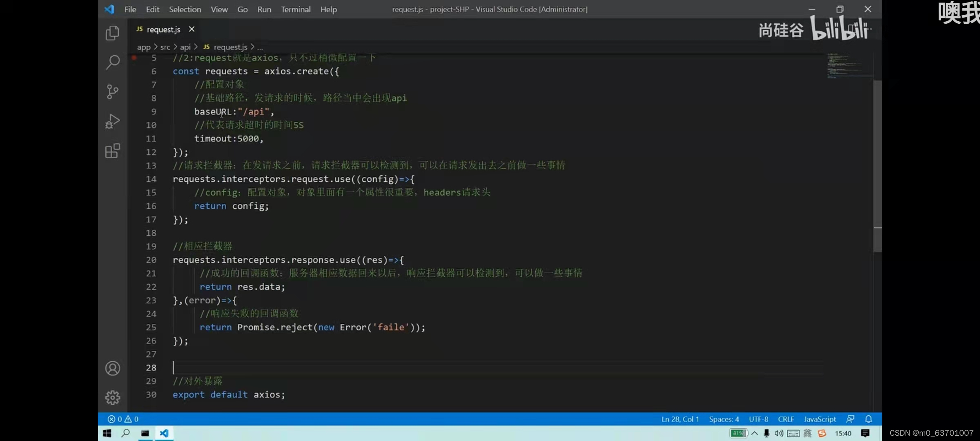Screen dimensions: 980x441
Task: Open the Extensions view
Action: (x=112, y=151)
